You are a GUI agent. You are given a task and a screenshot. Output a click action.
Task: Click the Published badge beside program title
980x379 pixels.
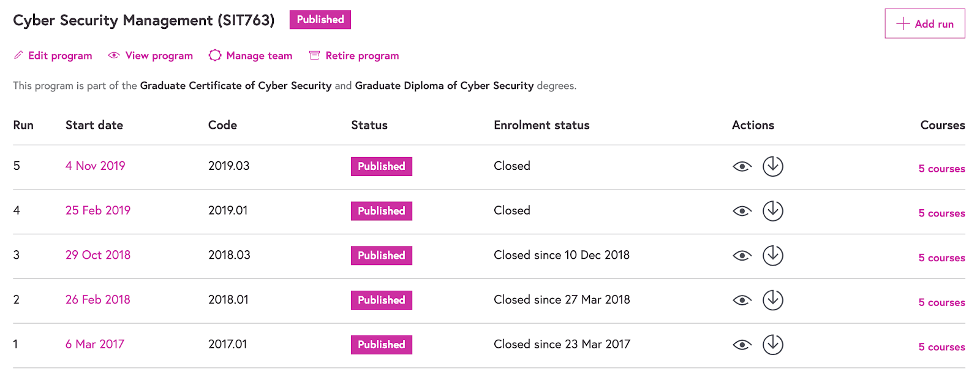coord(320,20)
